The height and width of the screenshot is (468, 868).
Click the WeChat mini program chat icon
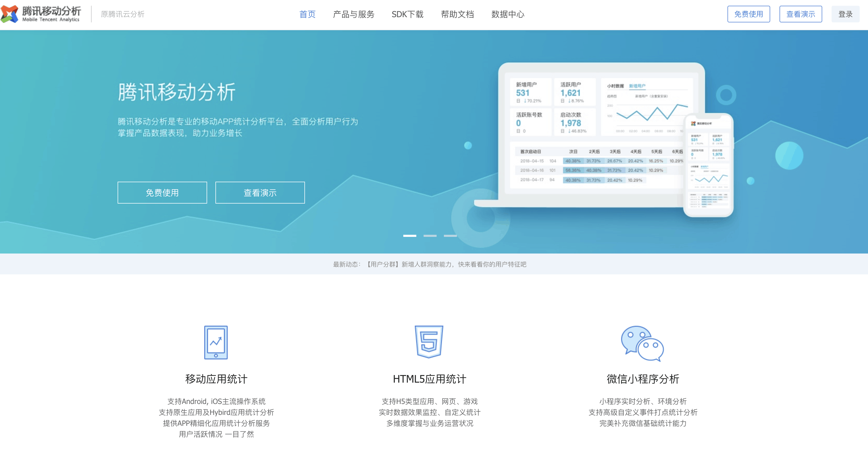(x=642, y=344)
